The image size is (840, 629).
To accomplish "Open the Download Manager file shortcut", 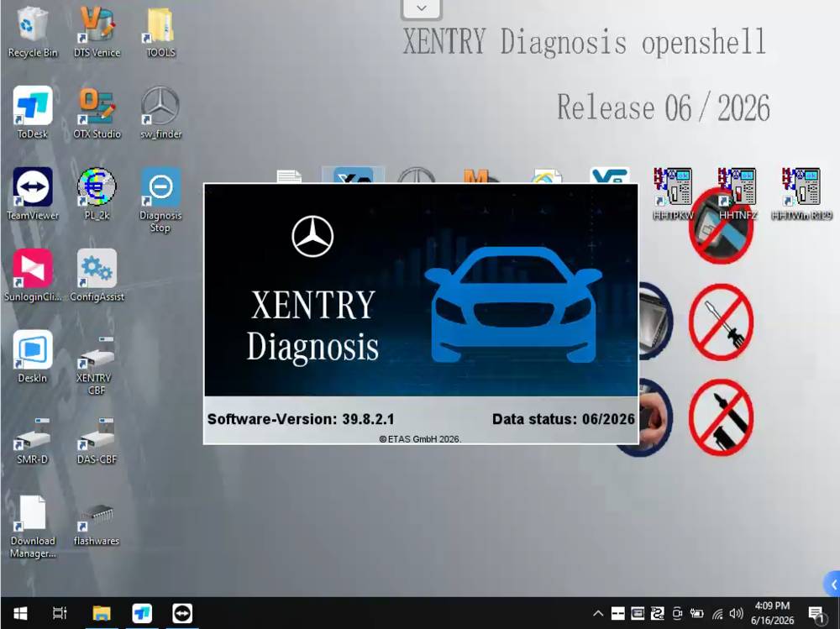I will coord(32,527).
